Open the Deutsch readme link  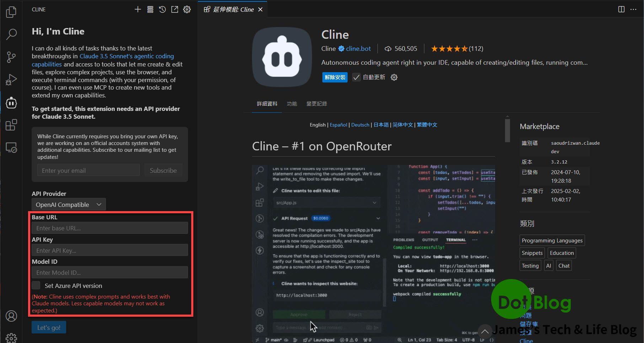pos(360,125)
